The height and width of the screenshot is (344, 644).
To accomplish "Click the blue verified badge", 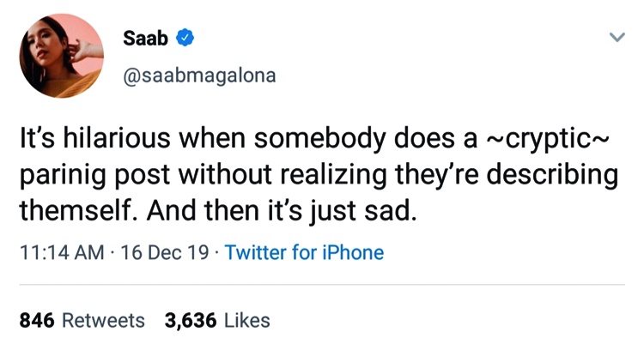I will (185, 39).
